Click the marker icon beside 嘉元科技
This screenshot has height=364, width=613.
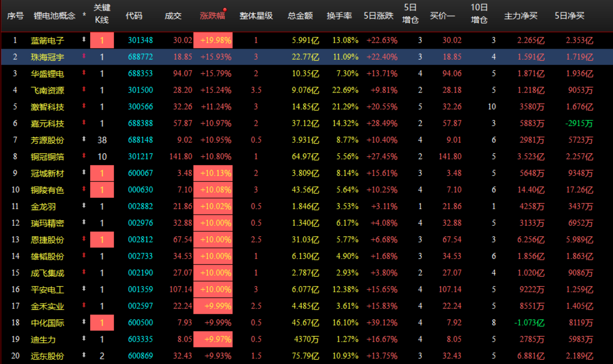point(84,123)
